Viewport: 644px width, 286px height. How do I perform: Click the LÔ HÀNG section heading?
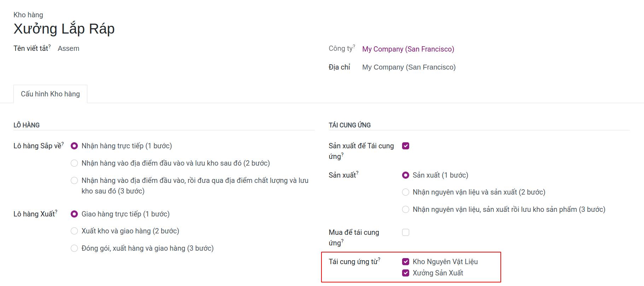(27, 125)
